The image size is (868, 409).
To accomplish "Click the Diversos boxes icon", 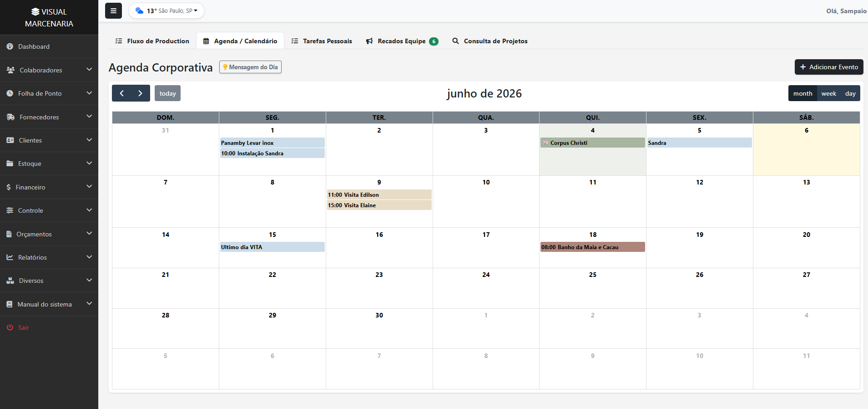I will click(x=10, y=281).
